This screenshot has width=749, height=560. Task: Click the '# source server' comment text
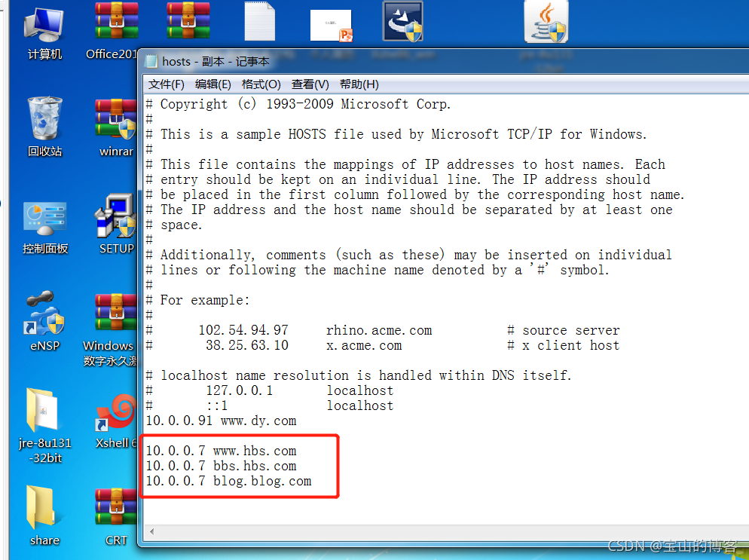coord(563,330)
